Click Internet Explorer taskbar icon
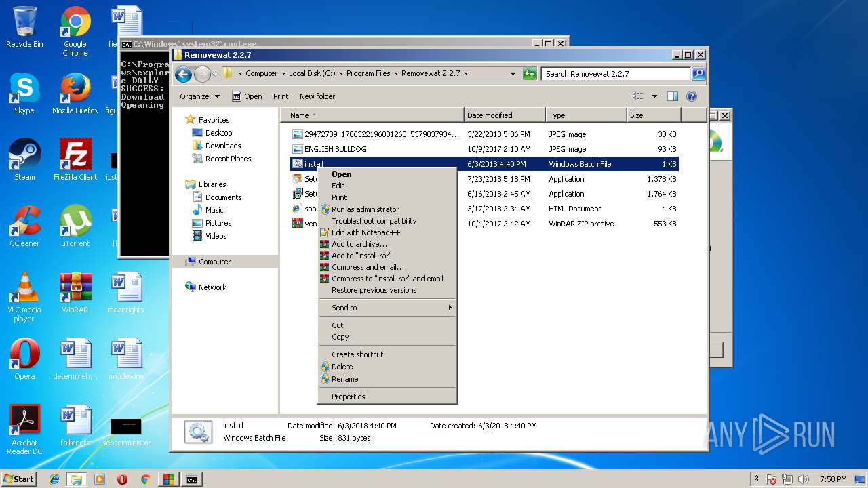The width and height of the screenshot is (868, 488). 54,479
